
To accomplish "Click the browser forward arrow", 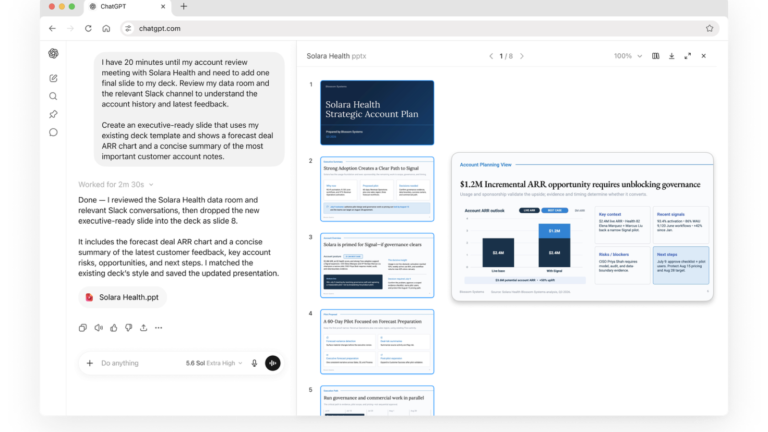I will (x=71, y=28).
